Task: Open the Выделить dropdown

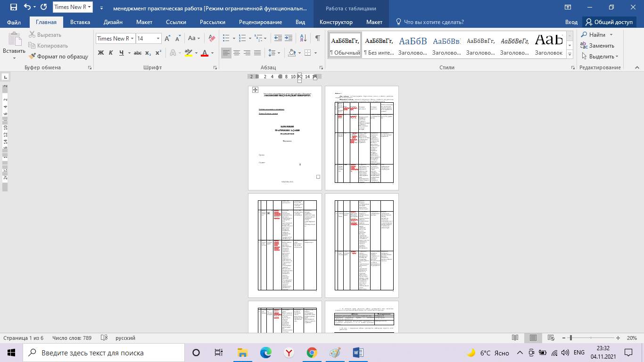Action: [600, 57]
